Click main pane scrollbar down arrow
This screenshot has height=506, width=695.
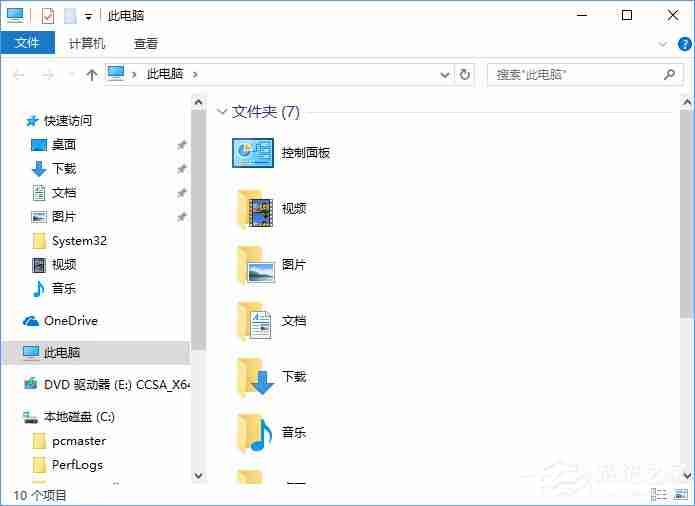click(687, 475)
